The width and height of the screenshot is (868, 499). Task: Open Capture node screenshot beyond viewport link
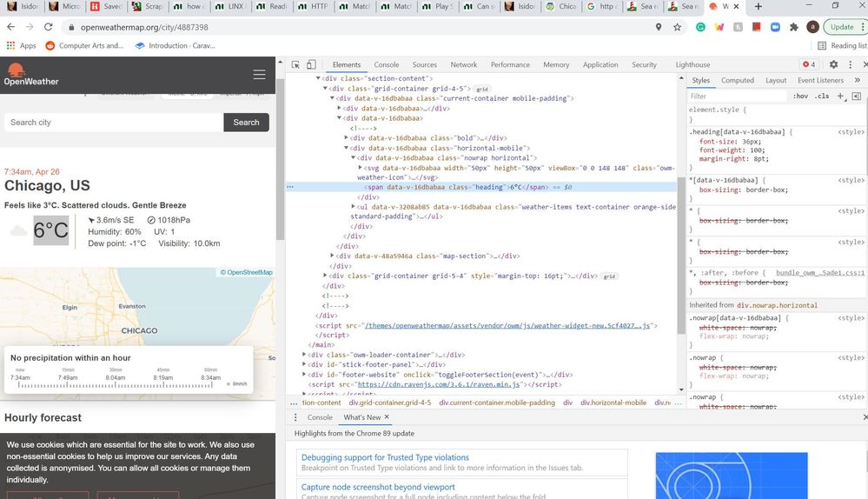pos(378,487)
